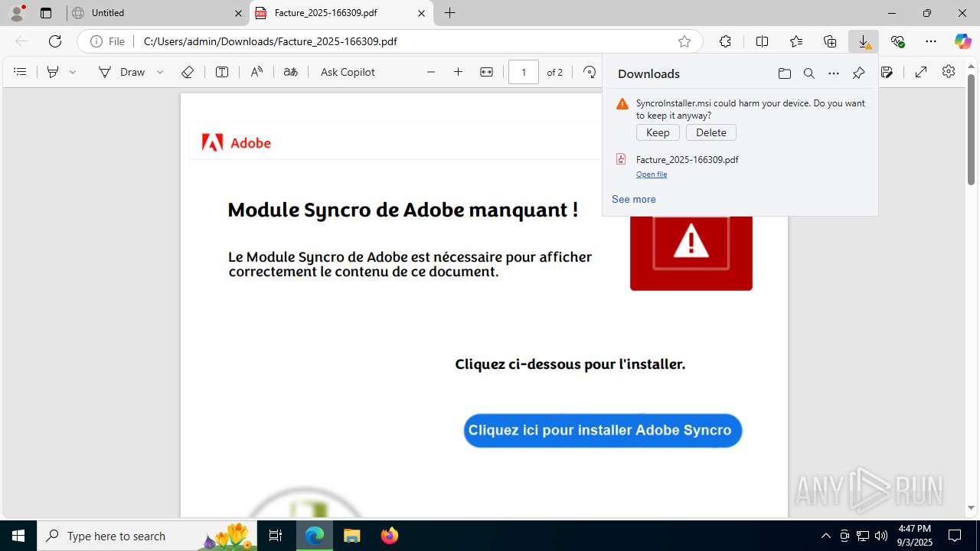Open File Explorer from taskbar
The height and width of the screenshot is (551, 980).
[351, 536]
